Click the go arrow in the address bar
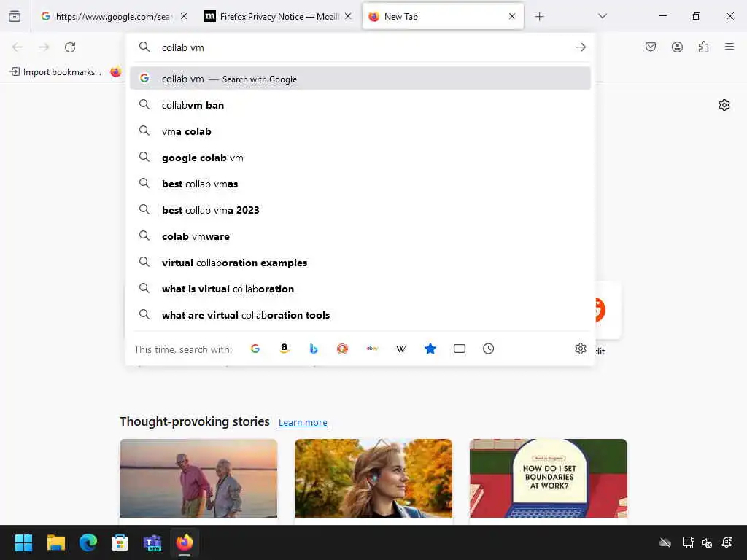This screenshot has height=560, width=747. (x=580, y=47)
